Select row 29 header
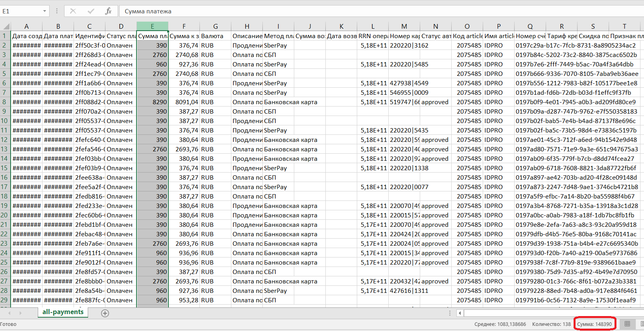This screenshot has height=331, width=644. 5,300
